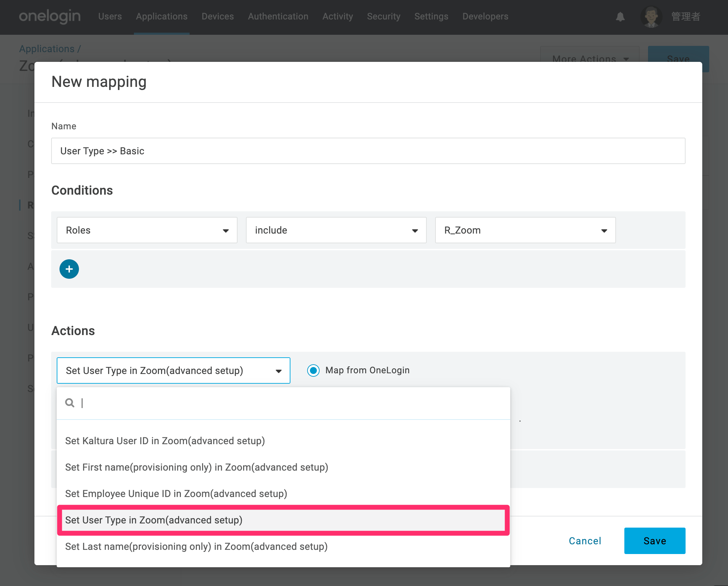Choose Set Last name(provisioning only) option
Image resolution: width=728 pixels, height=586 pixels.
(x=283, y=546)
